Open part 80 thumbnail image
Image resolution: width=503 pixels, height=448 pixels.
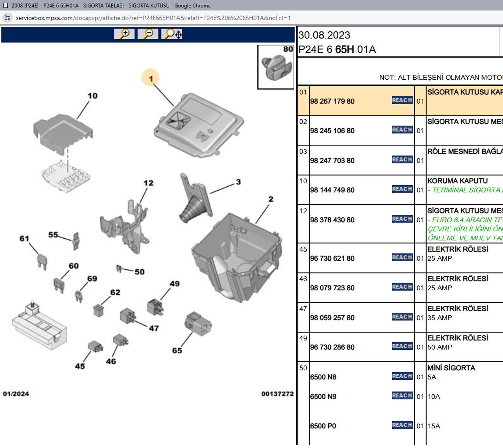tap(275, 67)
